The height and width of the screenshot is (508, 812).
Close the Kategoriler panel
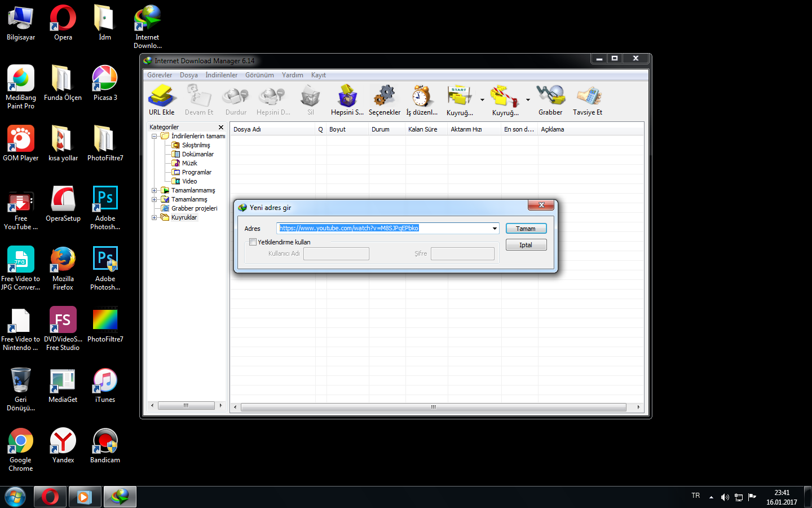[x=221, y=127]
